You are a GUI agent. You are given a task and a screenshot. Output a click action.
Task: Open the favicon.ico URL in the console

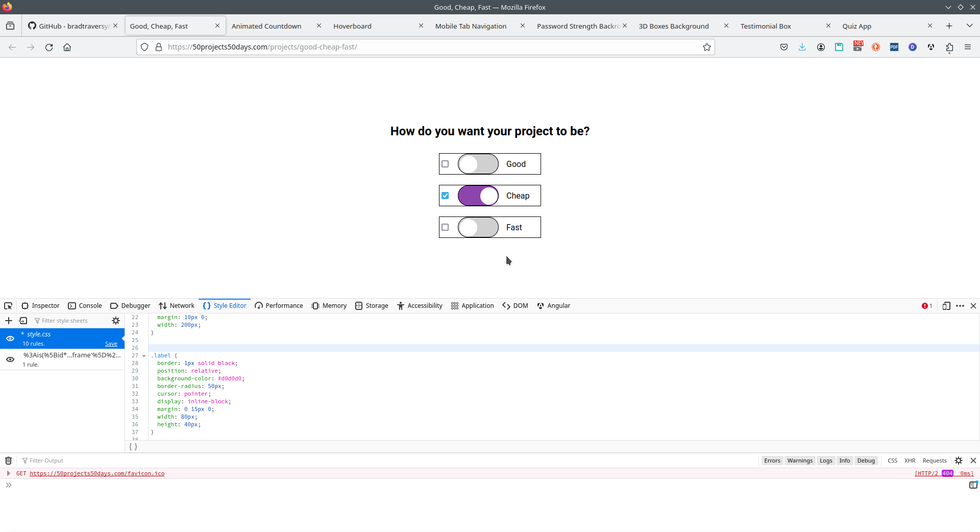tap(97, 474)
